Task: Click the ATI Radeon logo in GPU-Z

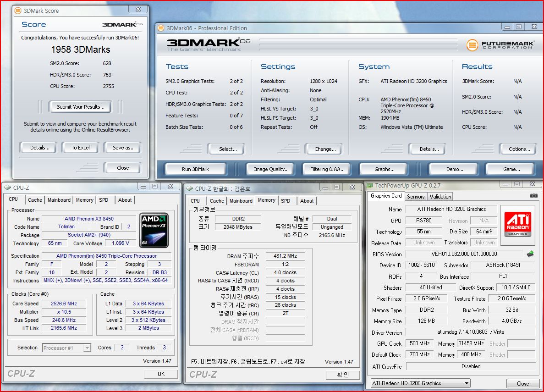Action: [517, 223]
